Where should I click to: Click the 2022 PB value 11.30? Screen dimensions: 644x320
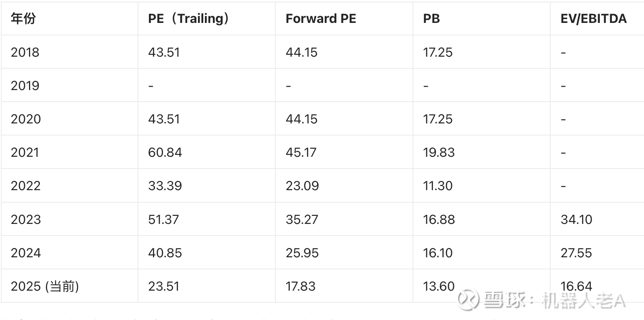[438, 186]
